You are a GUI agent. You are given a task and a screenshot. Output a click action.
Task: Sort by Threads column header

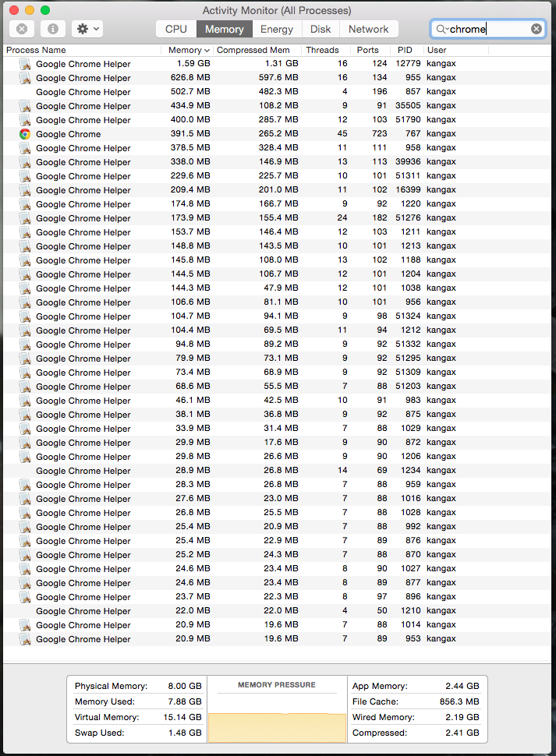pos(322,50)
